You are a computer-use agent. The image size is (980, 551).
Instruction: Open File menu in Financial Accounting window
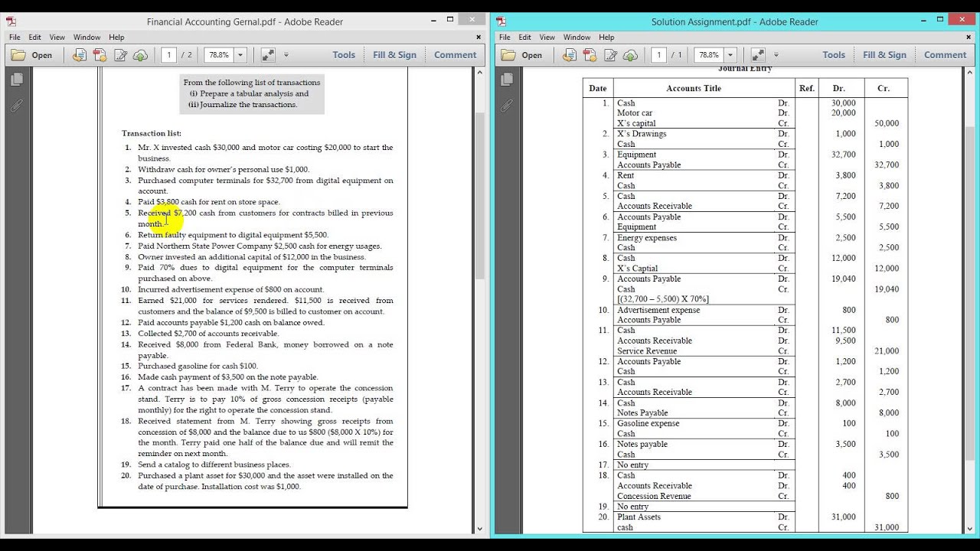[x=15, y=37]
